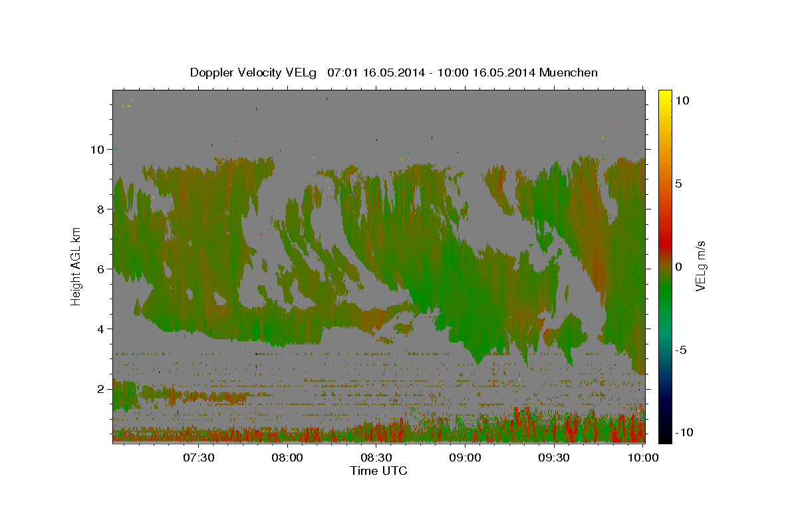Click the colorbar label '0'
Screen dimensions: 798x532
[x=679, y=267]
